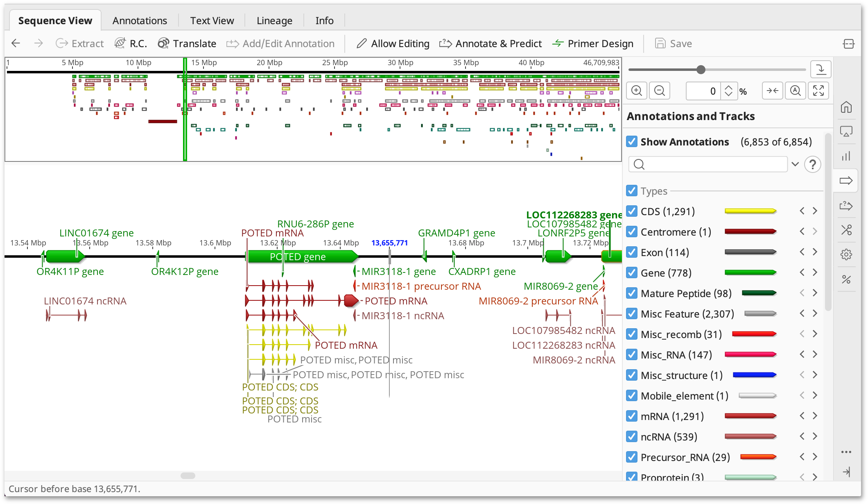Click the zoom level slider handle

coord(701,70)
